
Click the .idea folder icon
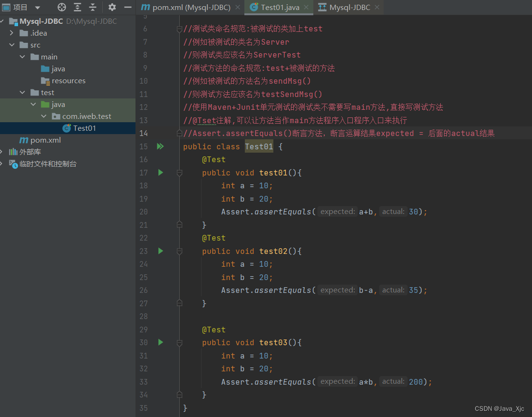[24, 33]
